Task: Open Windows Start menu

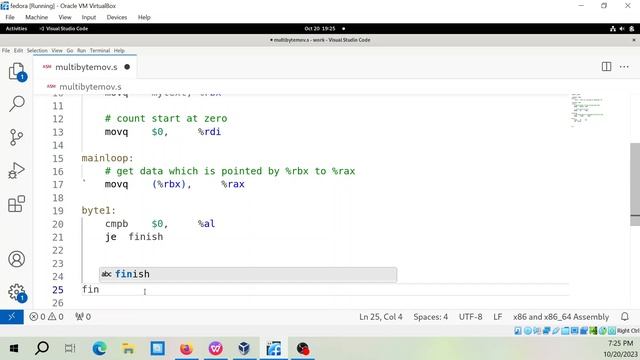Action: pyautogui.click(x=13, y=349)
